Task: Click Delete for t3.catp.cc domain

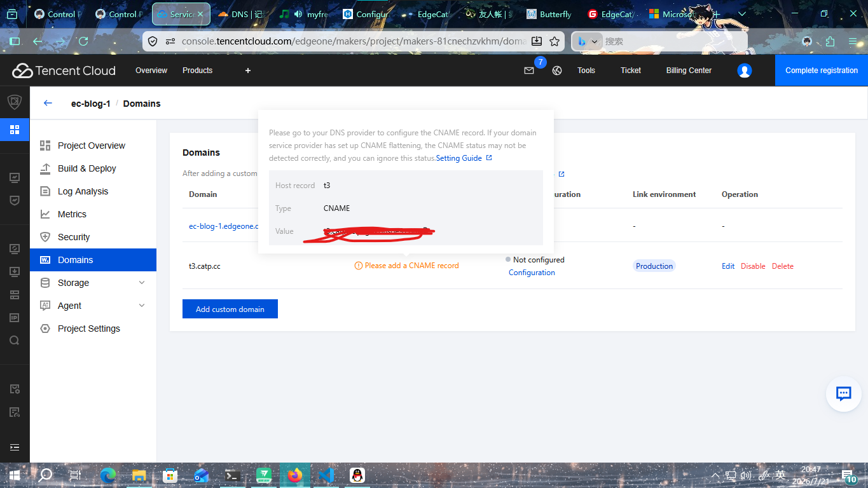Action: point(783,266)
